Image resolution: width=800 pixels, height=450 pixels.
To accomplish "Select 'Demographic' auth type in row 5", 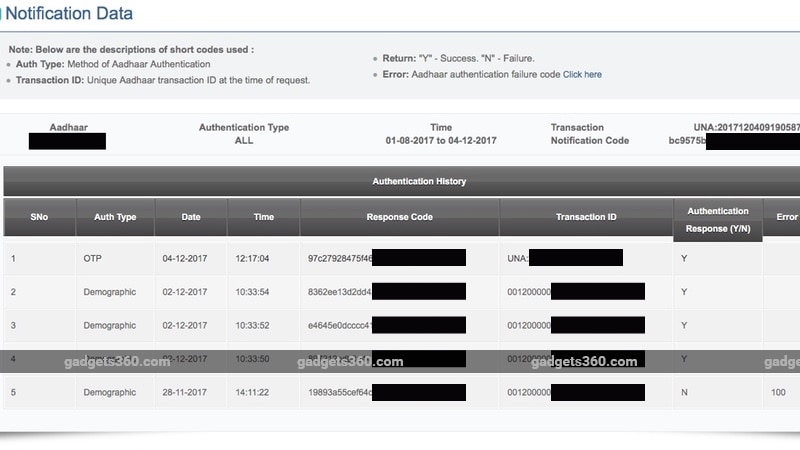I will (110, 392).
